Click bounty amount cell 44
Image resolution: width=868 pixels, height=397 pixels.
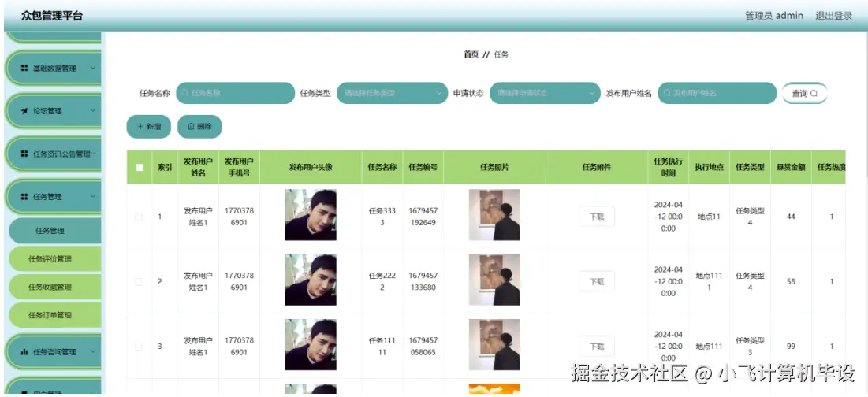click(x=791, y=217)
